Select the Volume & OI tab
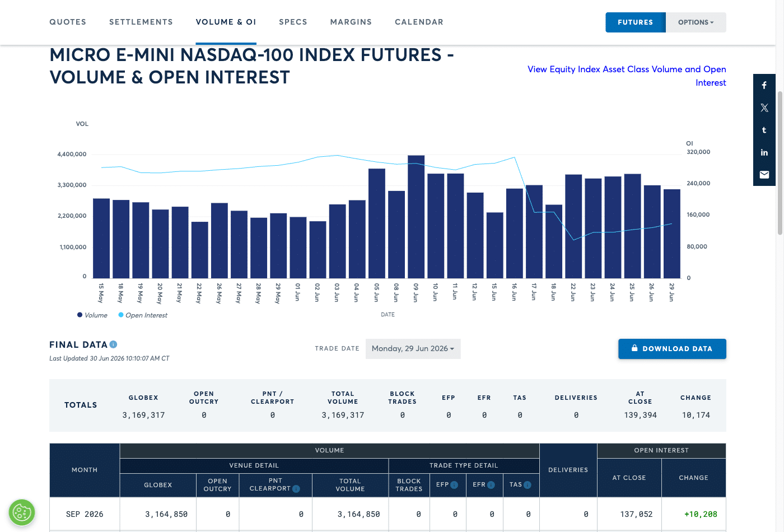This screenshot has width=784, height=532. click(226, 22)
